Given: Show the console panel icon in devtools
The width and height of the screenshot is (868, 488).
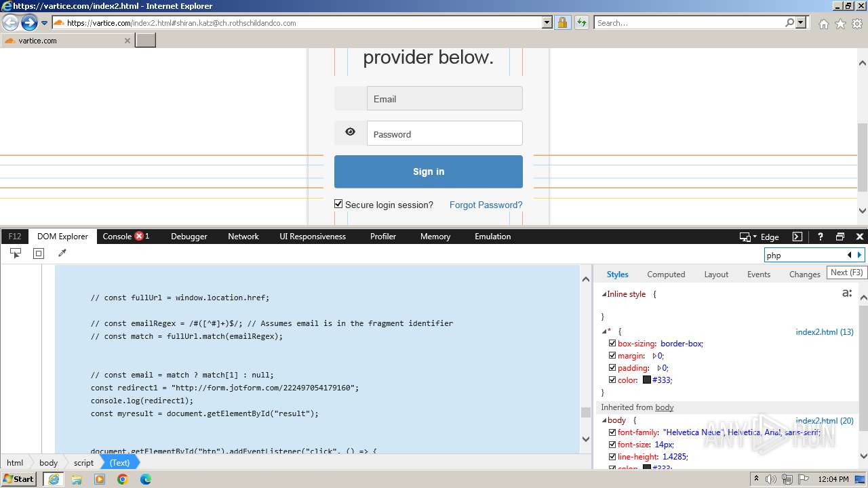Looking at the screenshot, I should 797,237.
